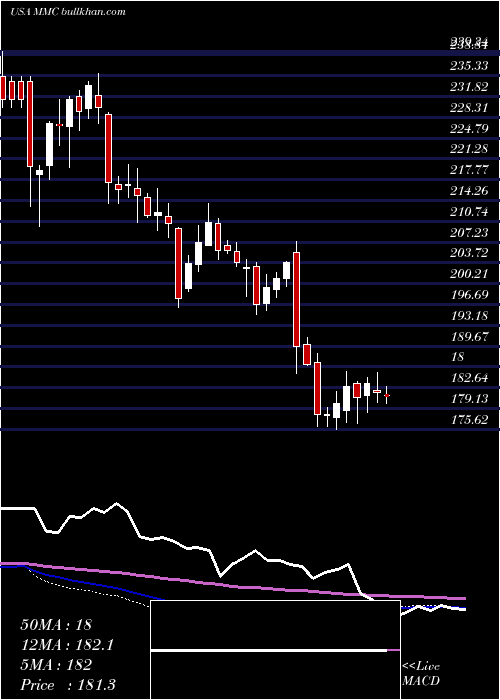Click the 179.13 price label
The image size is (500, 700).
click(x=469, y=399)
